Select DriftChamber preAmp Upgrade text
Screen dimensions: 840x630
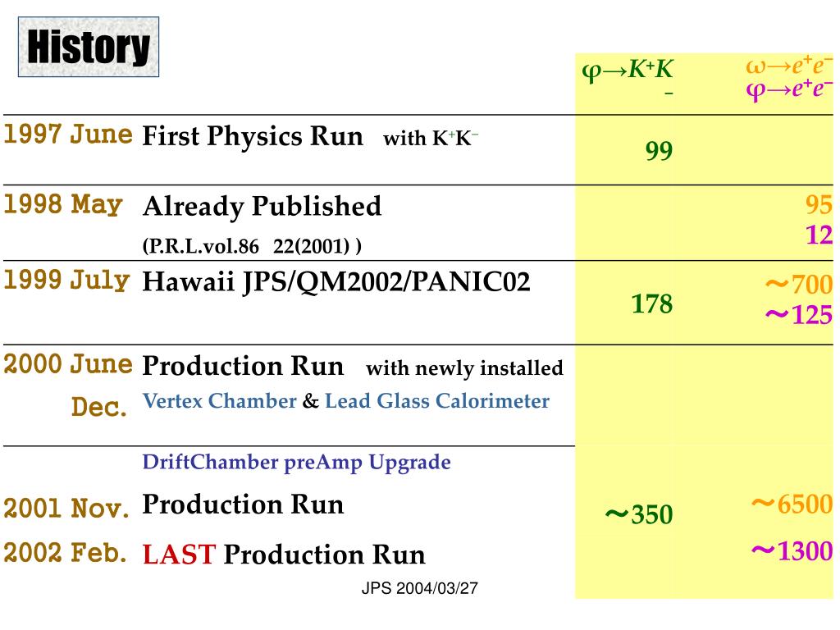[296, 463]
